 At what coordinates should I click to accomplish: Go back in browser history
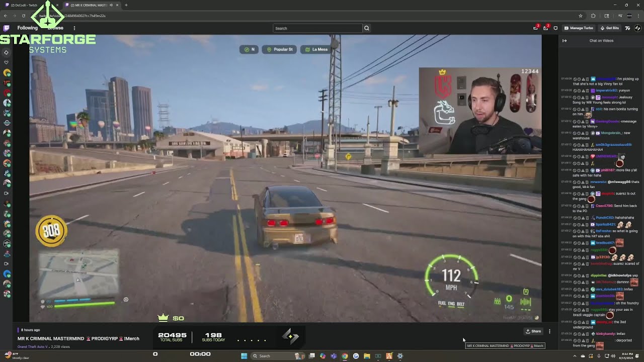pos(6,16)
